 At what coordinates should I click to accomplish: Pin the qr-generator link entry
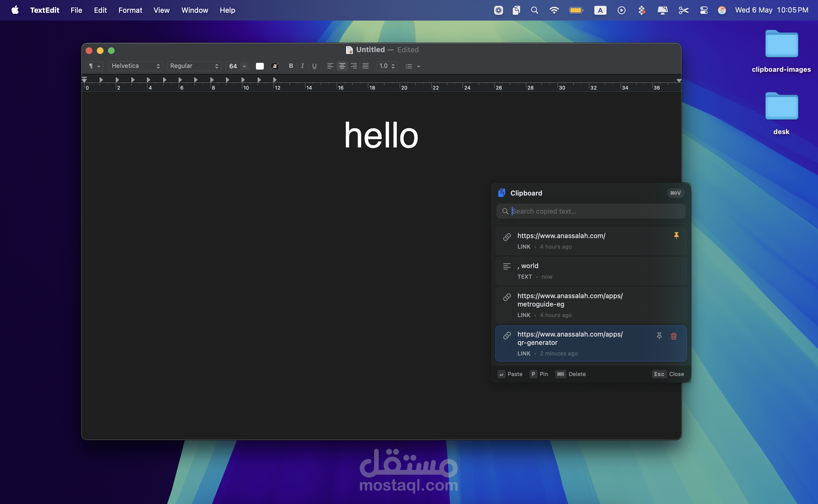[659, 336]
